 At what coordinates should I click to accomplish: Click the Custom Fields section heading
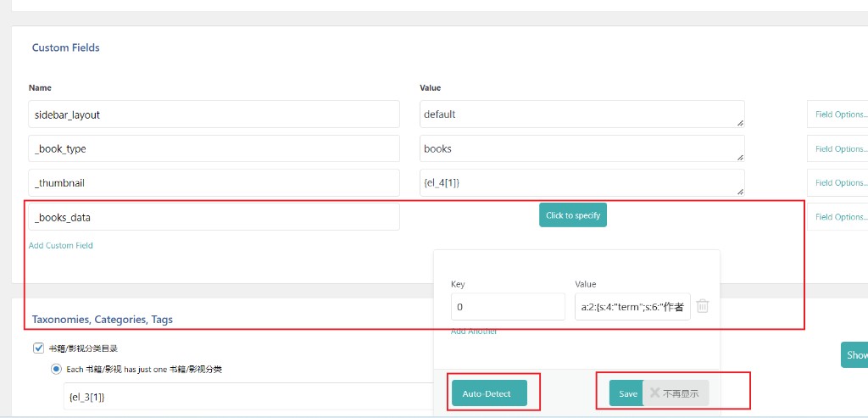[66, 47]
